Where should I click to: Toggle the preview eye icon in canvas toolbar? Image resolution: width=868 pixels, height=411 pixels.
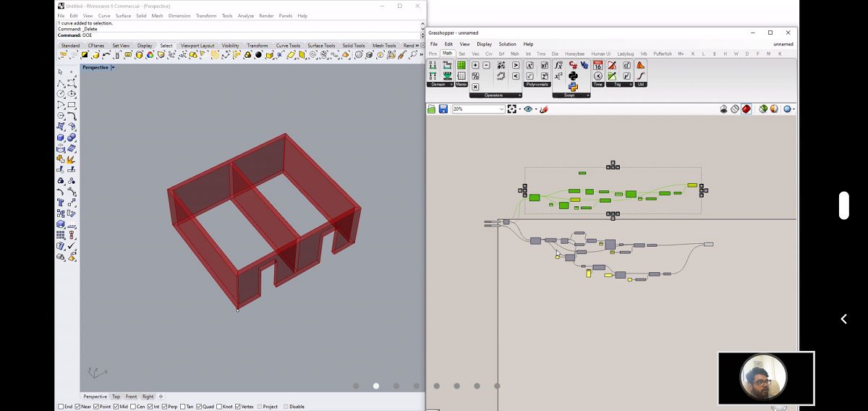coord(528,109)
